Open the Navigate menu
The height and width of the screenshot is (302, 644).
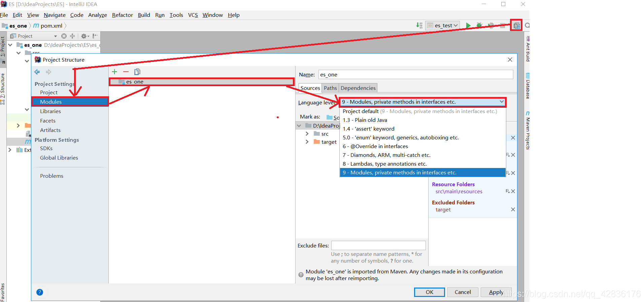click(x=55, y=15)
